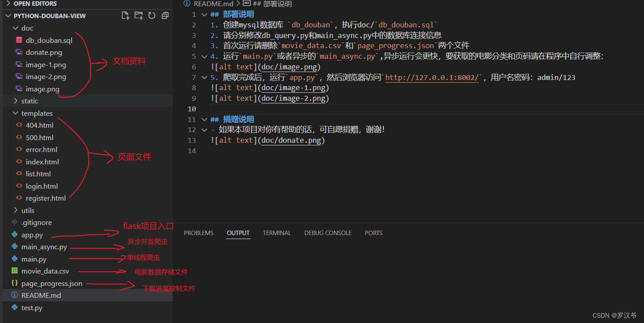This screenshot has width=644, height=323.
Task: Open page_progress.json file
Action: click(52, 284)
